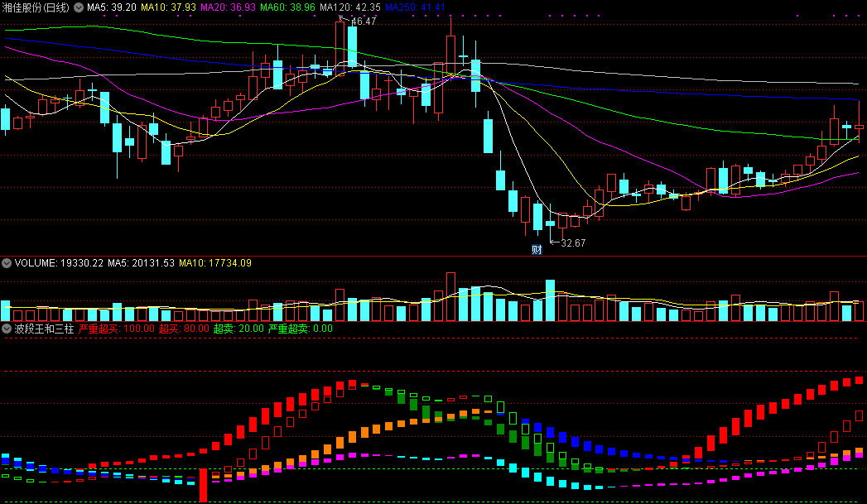The image size is (867, 504).
Task: Open the 波段王和三柱 indicator dropdown arrow
Action: click(7, 329)
